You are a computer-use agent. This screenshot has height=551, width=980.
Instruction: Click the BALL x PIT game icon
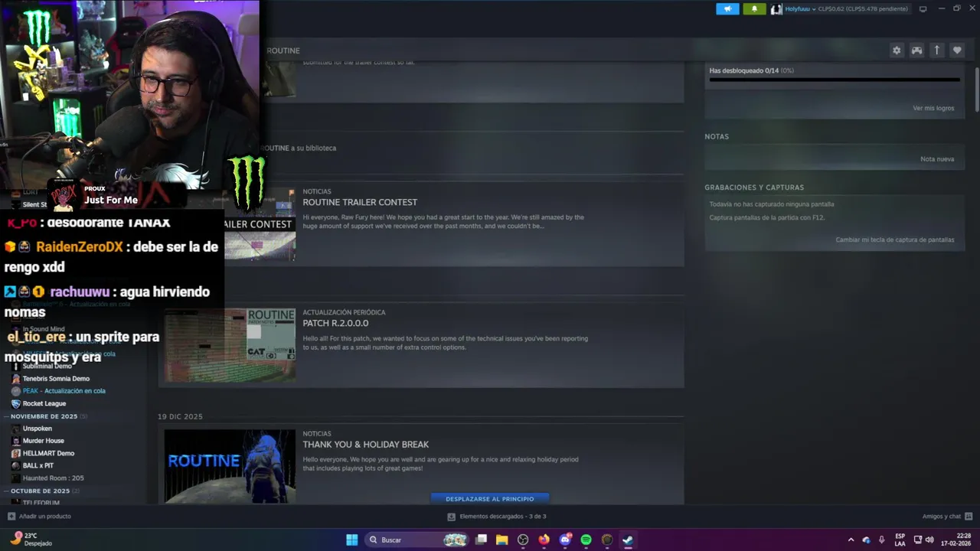pos(16,465)
